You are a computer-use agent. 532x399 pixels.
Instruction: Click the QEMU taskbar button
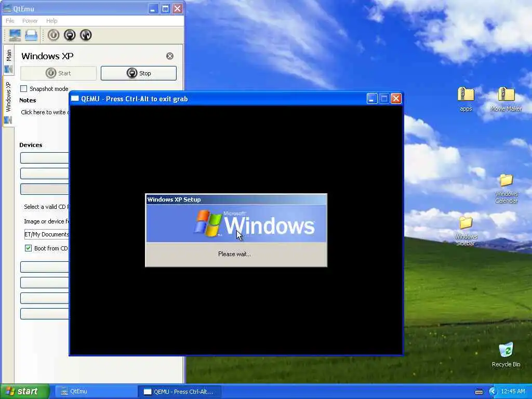180,392
